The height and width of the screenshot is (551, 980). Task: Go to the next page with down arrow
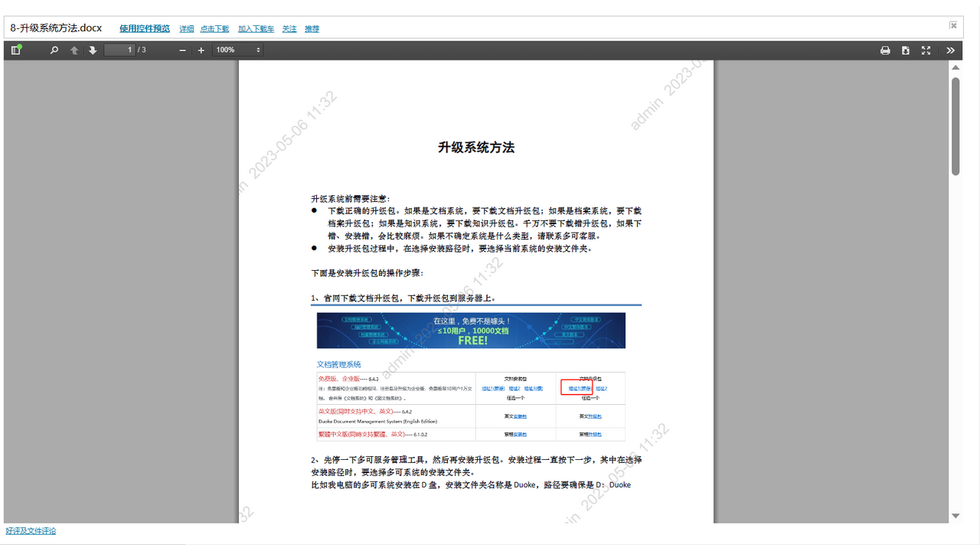pos(92,50)
